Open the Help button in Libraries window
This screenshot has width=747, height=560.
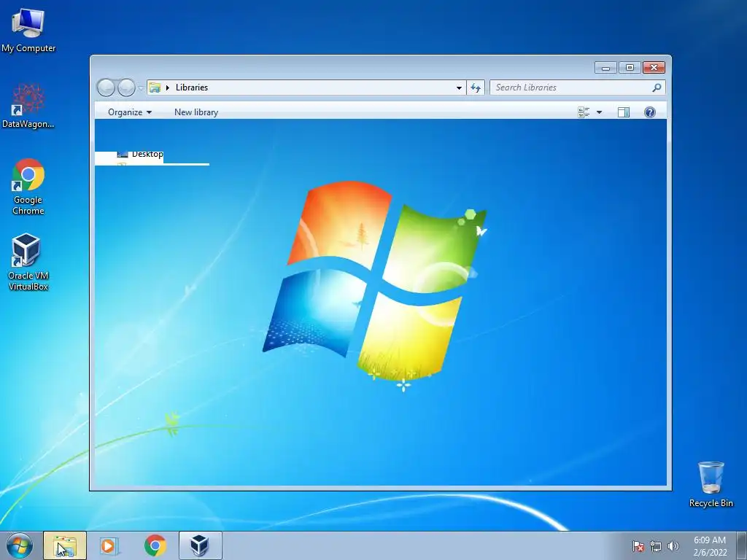[650, 112]
